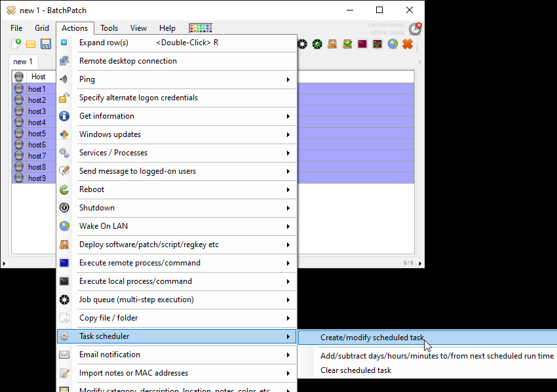Select the host9 row
The height and width of the screenshot is (392, 557).
tap(34, 178)
